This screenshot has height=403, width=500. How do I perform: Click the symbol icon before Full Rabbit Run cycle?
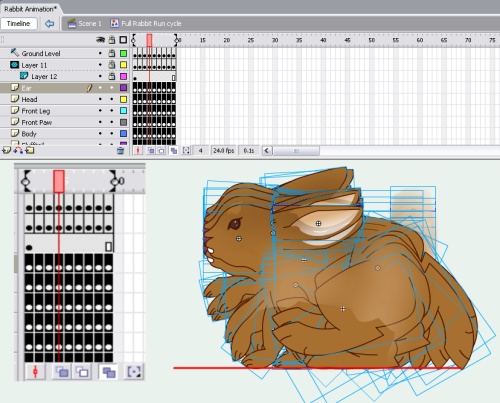114,23
